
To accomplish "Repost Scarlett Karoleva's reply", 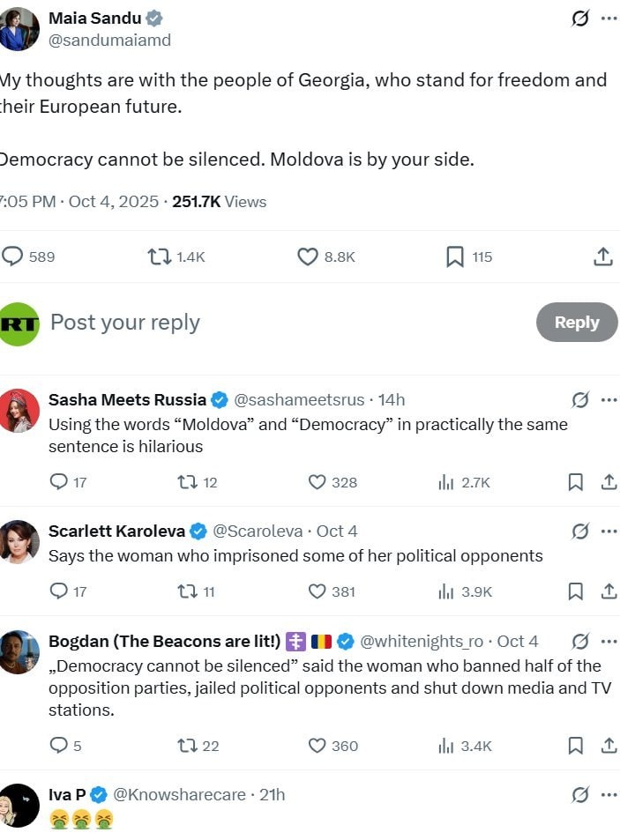I will pos(187,591).
